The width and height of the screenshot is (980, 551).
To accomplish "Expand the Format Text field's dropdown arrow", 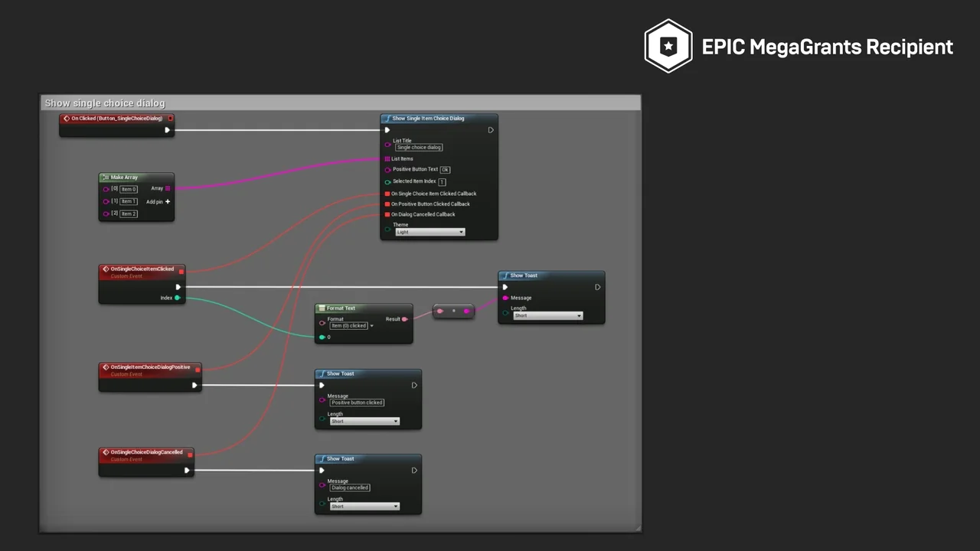I will coord(372,326).
